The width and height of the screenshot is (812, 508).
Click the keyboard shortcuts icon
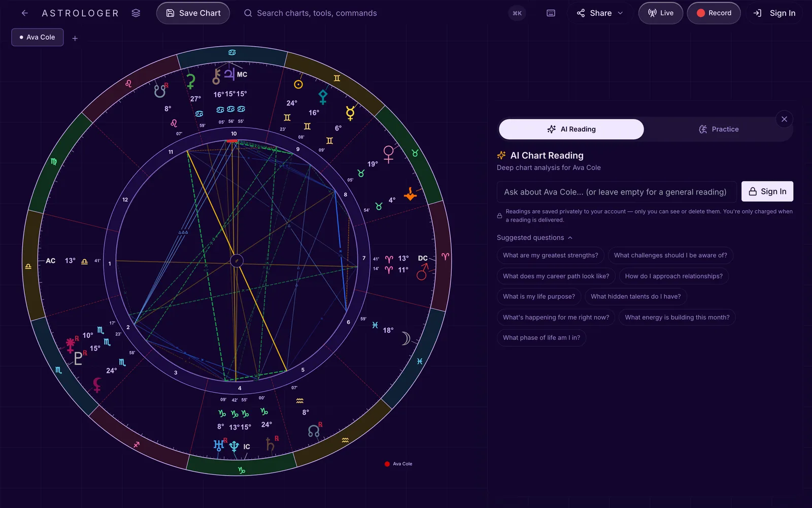coord(551,13)
